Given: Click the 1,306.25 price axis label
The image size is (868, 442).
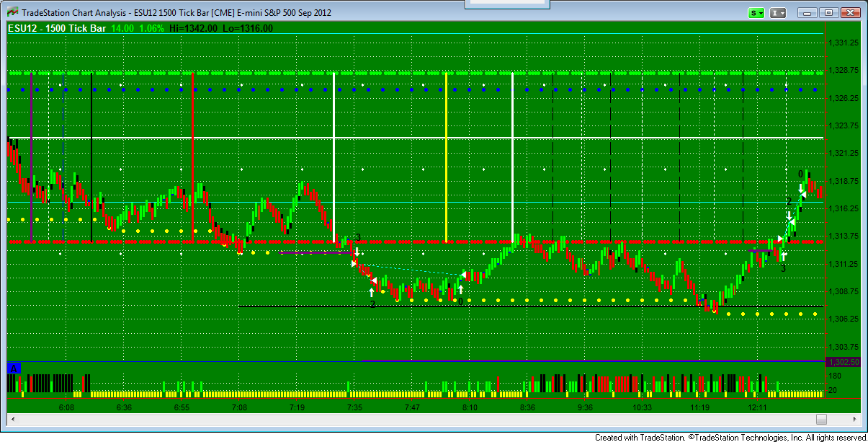Looking at the screenshot, I should coord(842,319).
